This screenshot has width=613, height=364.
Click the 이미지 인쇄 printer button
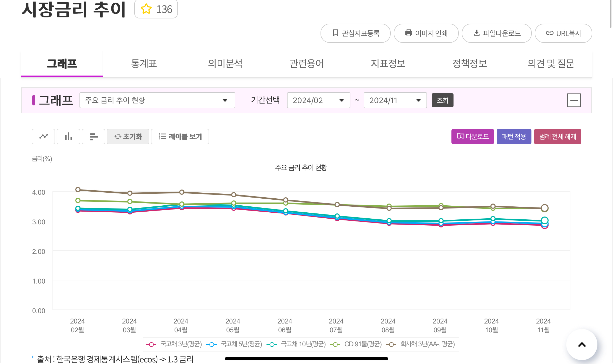click(426, 33)
